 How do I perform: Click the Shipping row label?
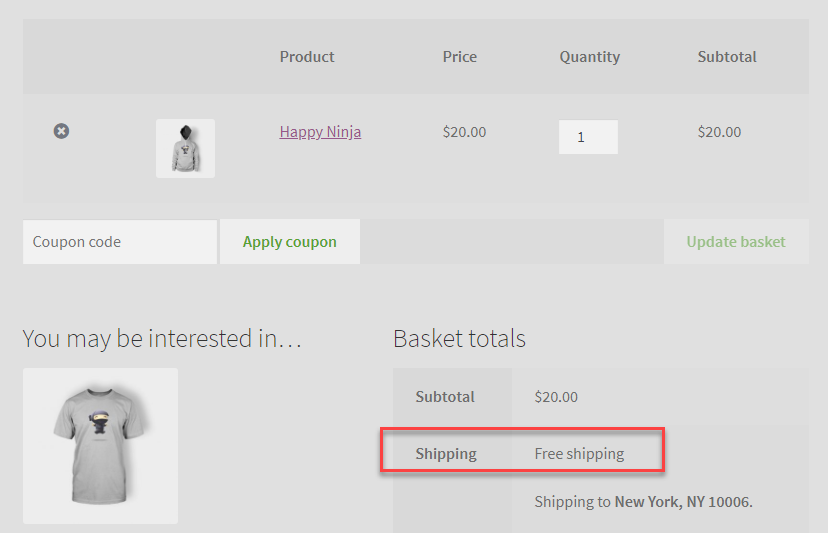[x=446, y=454]
